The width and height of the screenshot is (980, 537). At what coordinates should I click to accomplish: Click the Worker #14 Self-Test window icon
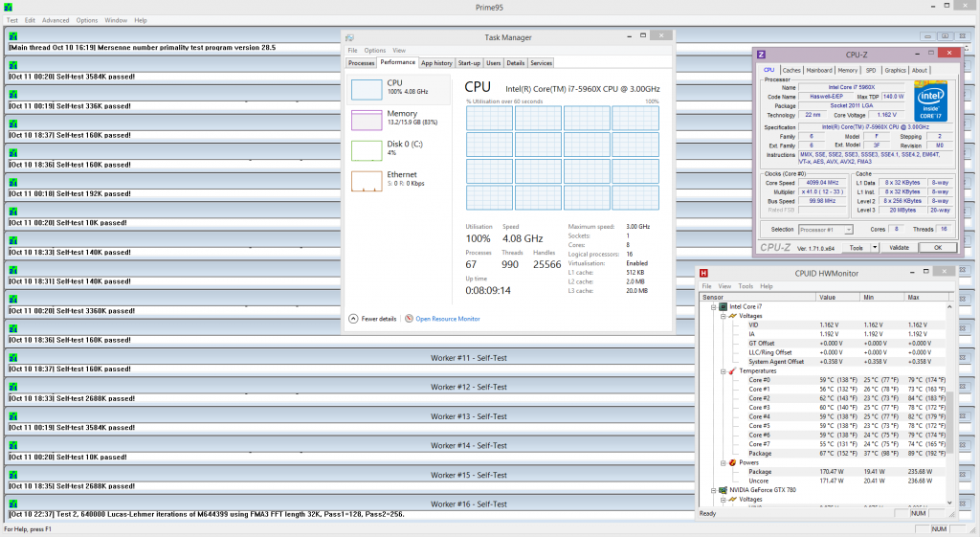tap(13, 446)
